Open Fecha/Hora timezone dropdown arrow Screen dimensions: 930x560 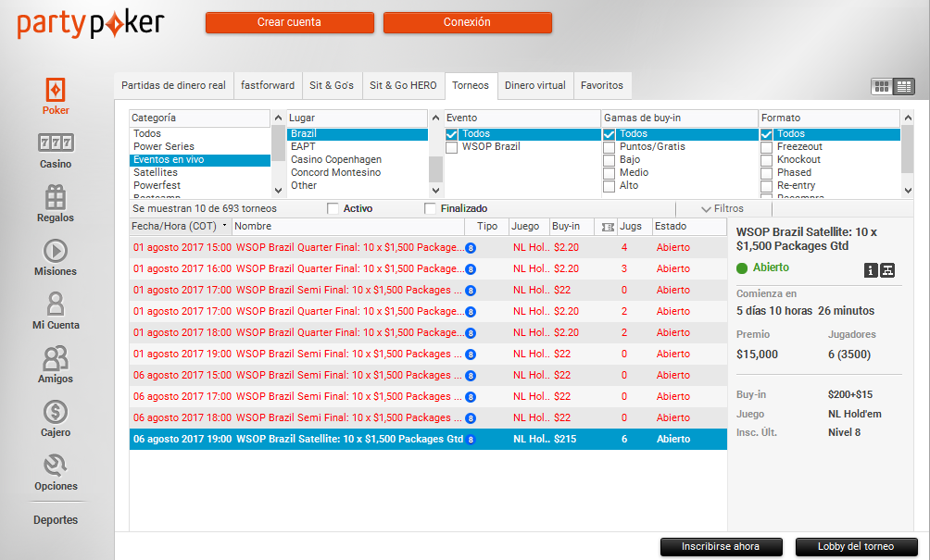(x=224, y=226)
